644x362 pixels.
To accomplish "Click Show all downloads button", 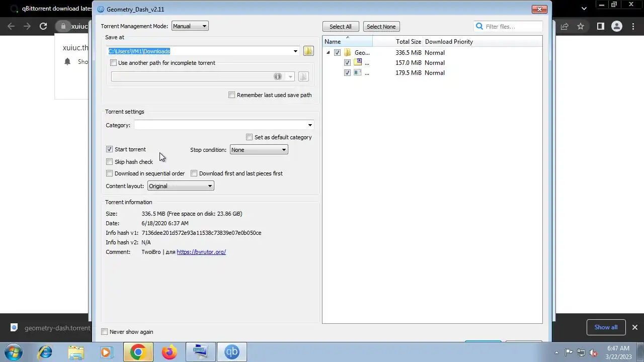I will tap(606, 327).
